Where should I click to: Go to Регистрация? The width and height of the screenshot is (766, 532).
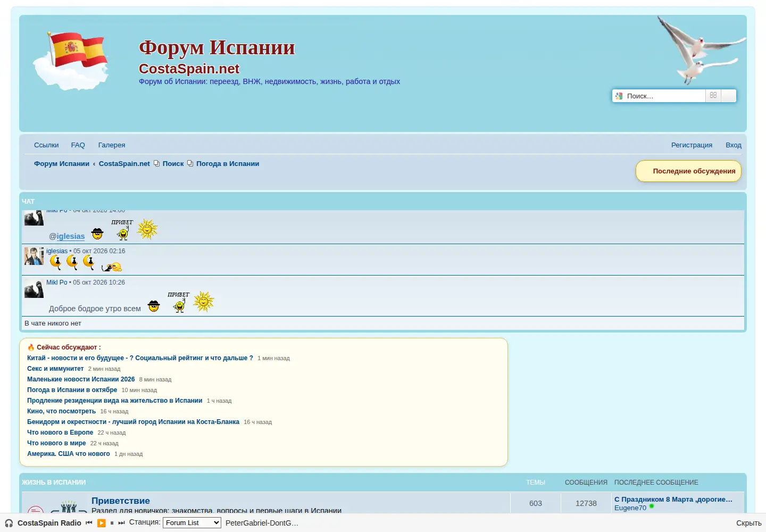tap(692, 145)
